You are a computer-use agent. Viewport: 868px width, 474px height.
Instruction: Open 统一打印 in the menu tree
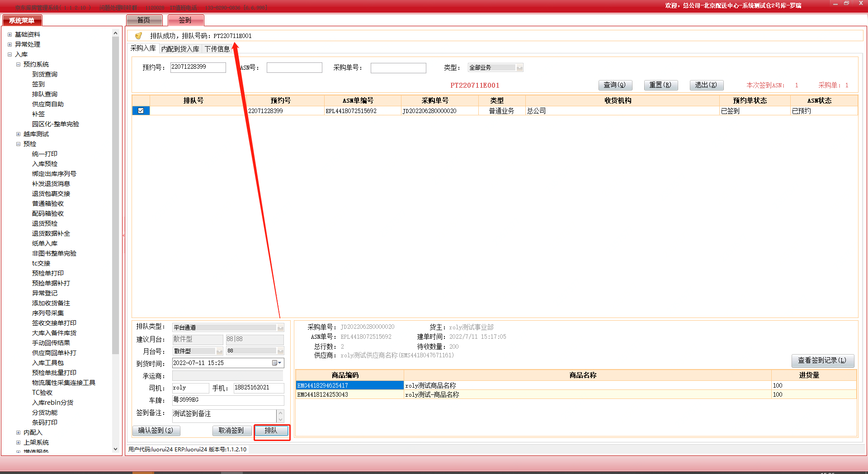pos(45,154)
